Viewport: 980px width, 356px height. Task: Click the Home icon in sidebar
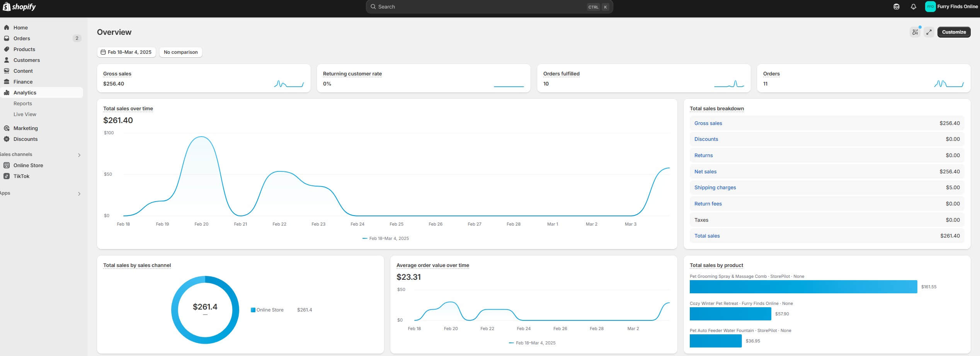click(x=7, y=27)
